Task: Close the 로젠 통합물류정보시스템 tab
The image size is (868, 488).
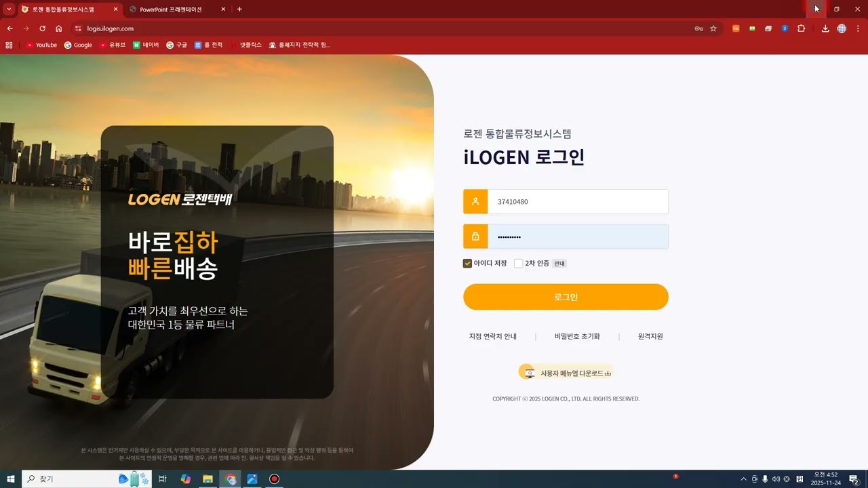Action: coord(115,9)
